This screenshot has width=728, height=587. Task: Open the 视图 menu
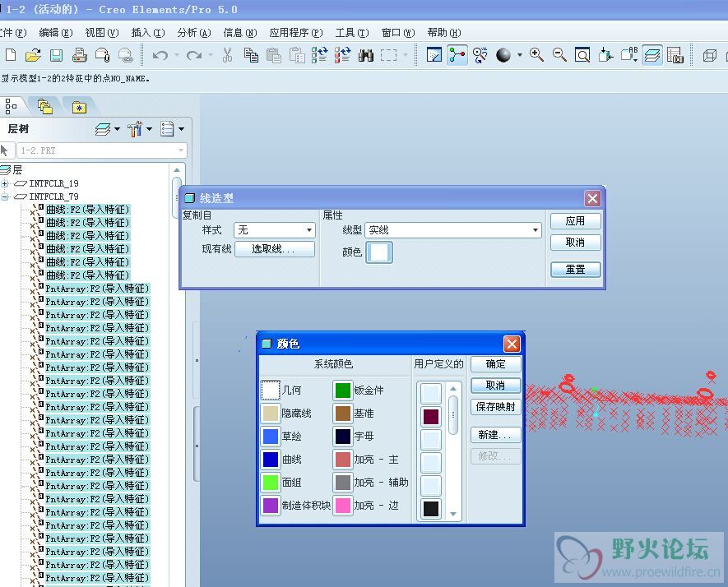102,33
